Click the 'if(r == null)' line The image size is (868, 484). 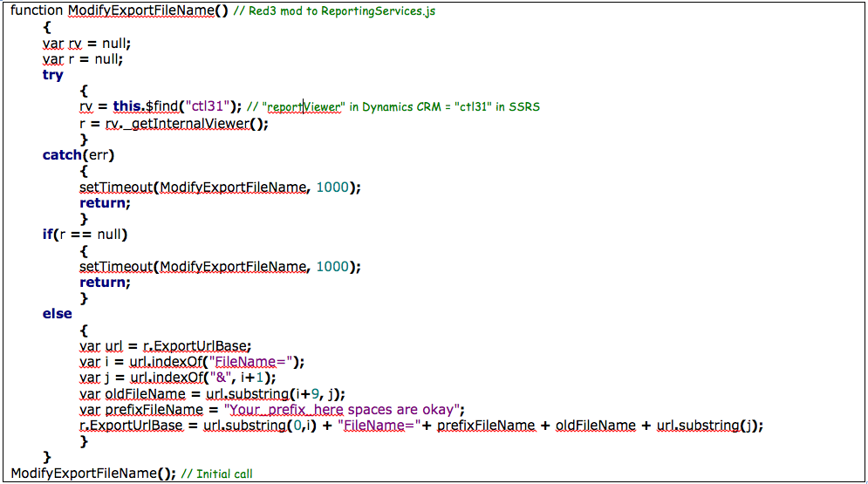click(x=85, y=235)
